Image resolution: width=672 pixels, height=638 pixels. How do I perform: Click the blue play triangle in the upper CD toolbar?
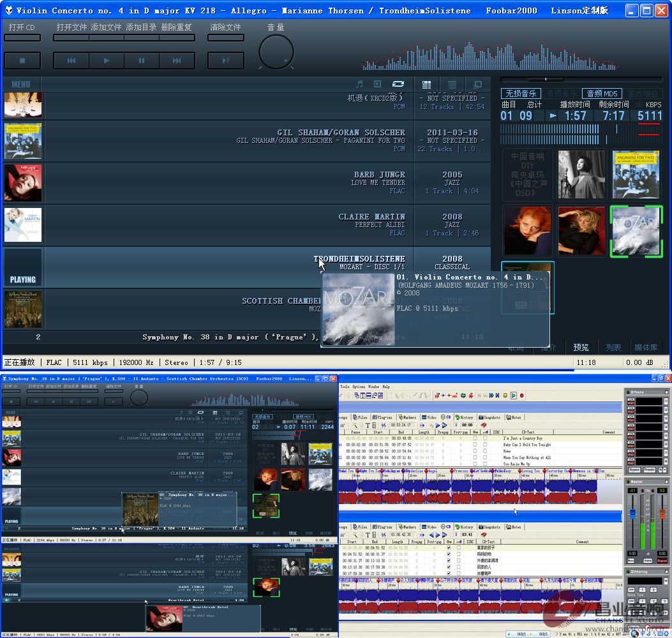coord(438,426)
